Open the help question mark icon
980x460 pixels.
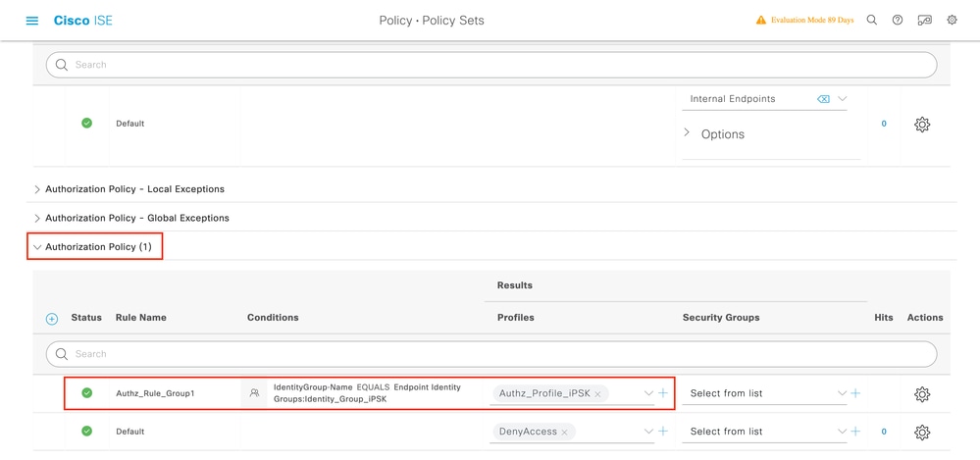[898, 21]
